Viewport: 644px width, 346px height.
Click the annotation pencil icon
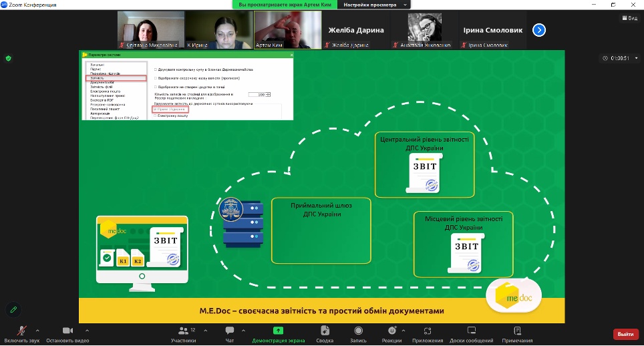click(13, 310)
